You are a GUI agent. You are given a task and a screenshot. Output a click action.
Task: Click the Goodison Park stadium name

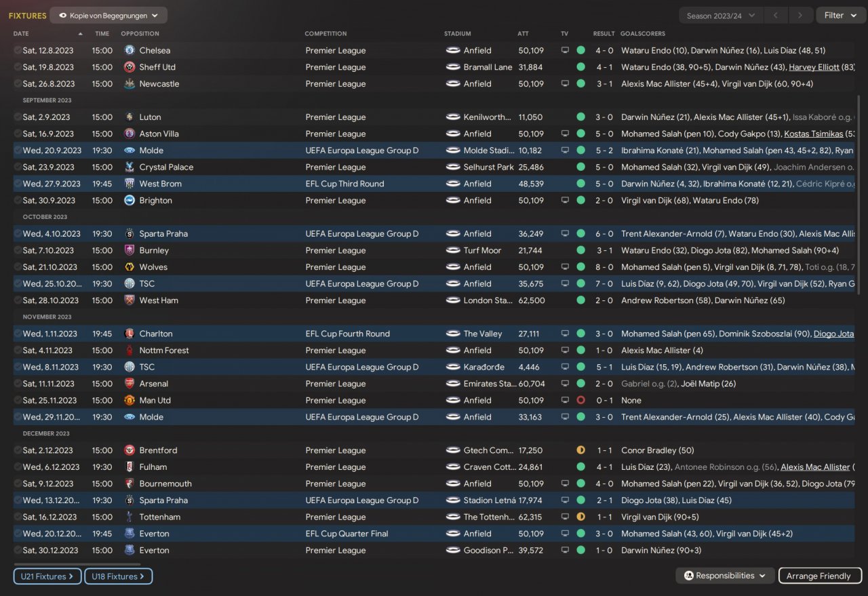[x=489, y=551]
